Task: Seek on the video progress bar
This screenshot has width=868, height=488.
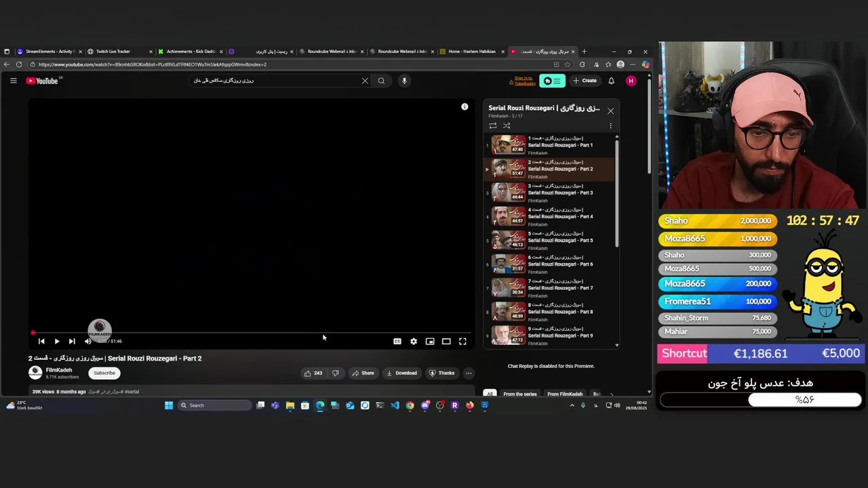Action: point(250,333)
